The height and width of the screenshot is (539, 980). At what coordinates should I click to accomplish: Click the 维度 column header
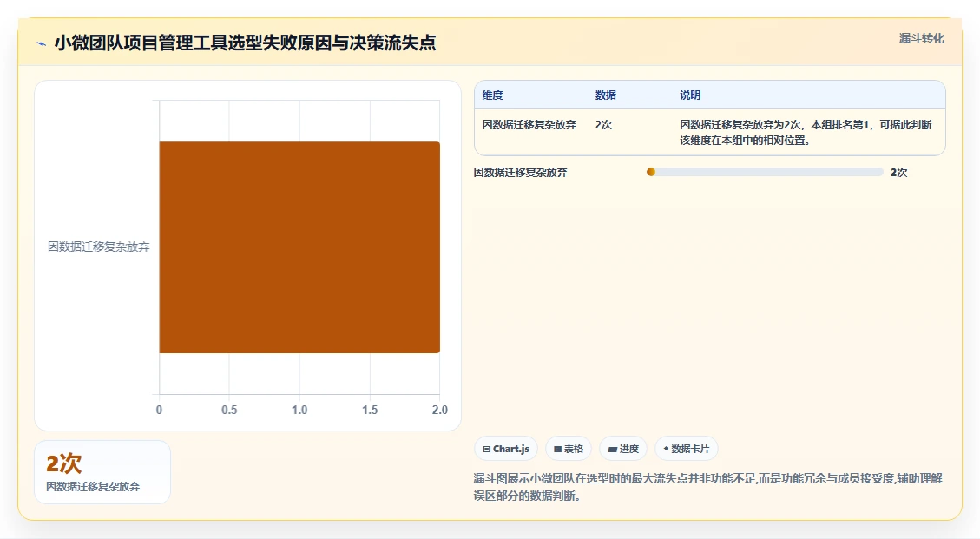pyautogui.click(x=492, y=95)
